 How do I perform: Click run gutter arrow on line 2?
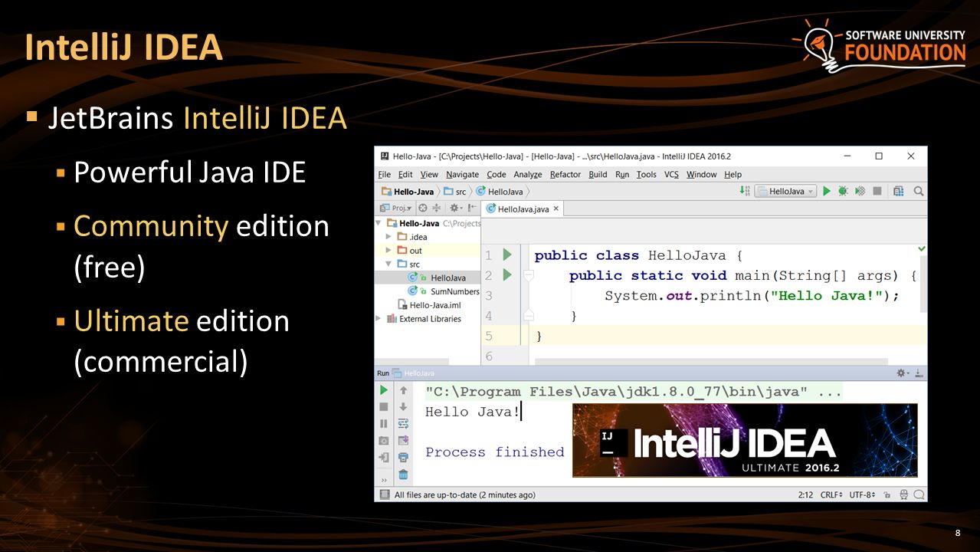click(x=506, y=274)
